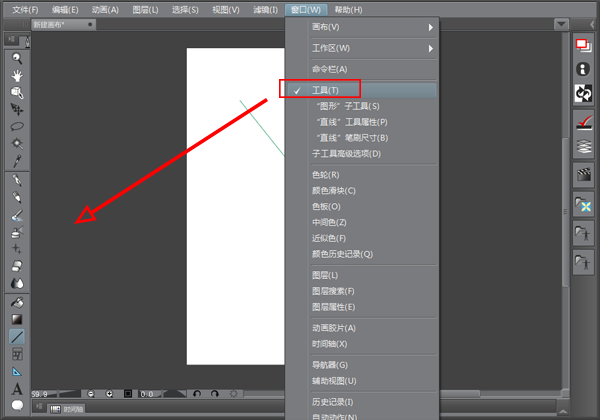Choose 导航器(G) from the window menu
600x420 pixels.
[x=330, y=365]
